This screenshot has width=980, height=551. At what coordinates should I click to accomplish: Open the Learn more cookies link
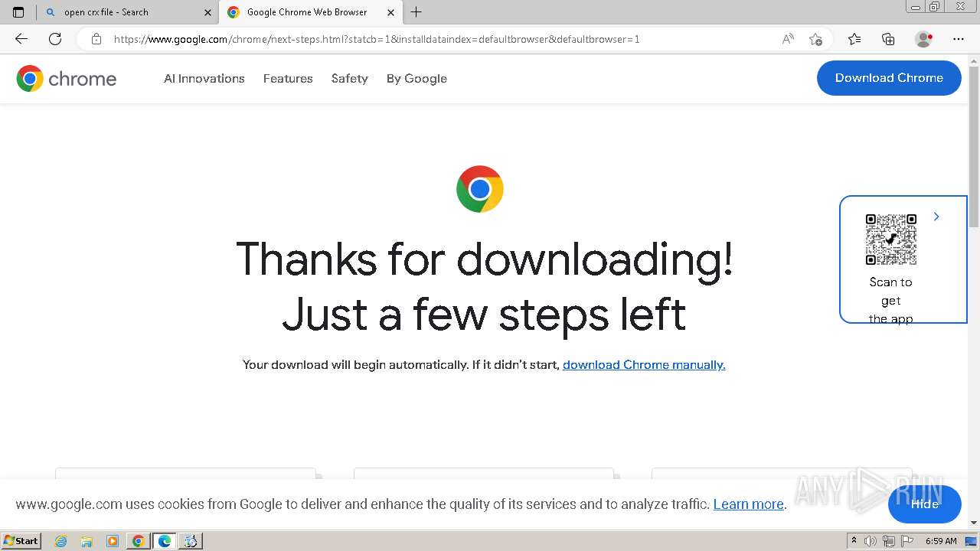[748, 504]
